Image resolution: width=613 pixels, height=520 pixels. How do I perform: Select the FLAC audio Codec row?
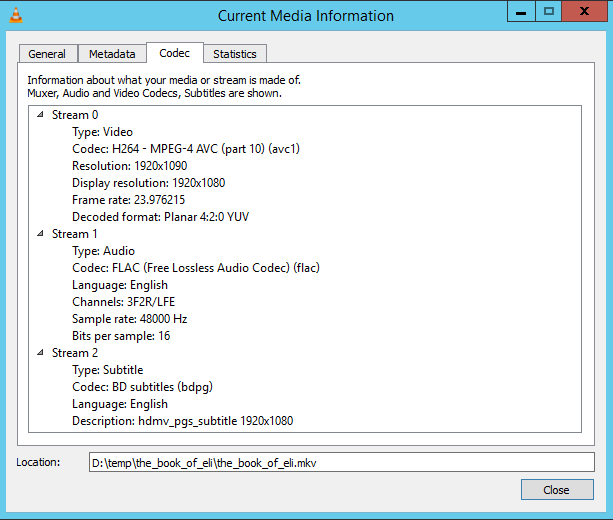(196, 268)
